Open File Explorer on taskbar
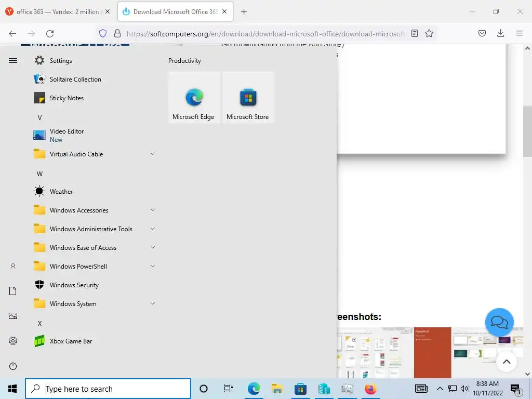The width and height of the screenshot is (532, 399). (x=277, y=389)
